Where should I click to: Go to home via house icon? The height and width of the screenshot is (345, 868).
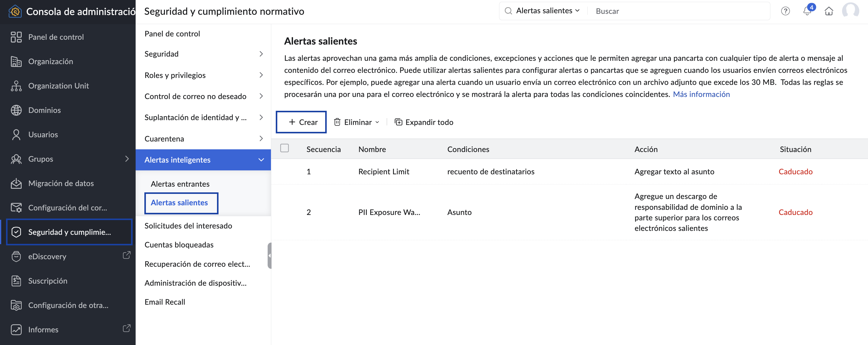[x=829, y=11]
